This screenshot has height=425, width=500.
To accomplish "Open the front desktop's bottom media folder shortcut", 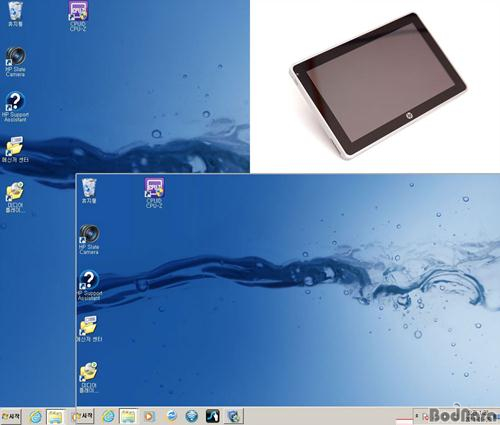I will coord(89,377).
